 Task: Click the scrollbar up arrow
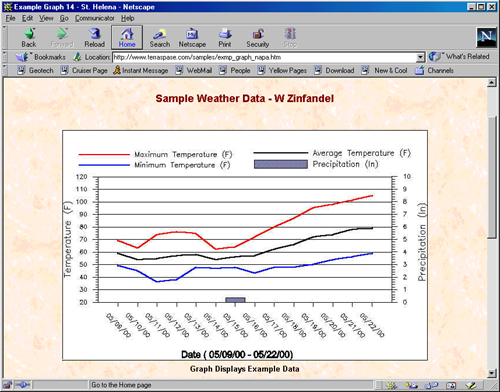pyautogui.click(x=492, y=83)
